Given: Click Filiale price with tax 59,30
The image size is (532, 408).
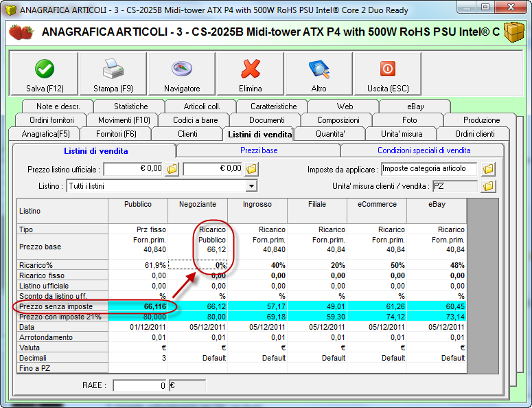Looking at the screenshot, I should 317,317.
